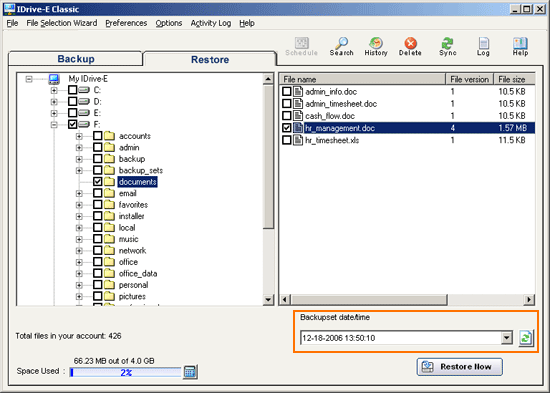Click the IDrive-E title bar app icon
Screen dimensions: 550x393
point(9,9)
